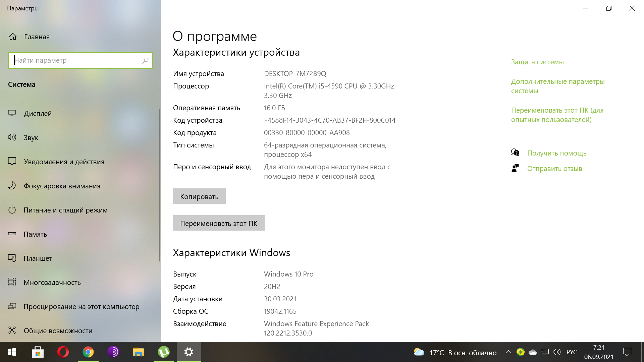Click Переименовать этот ПК button
The image size is (644, 362).
(219, 223)
